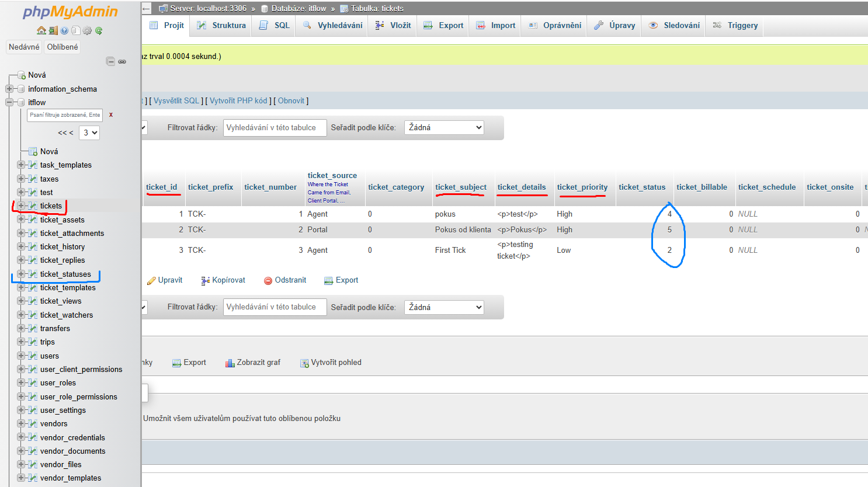
Task: Open the upper sort by key dropdown
Action: pos(444,127)
